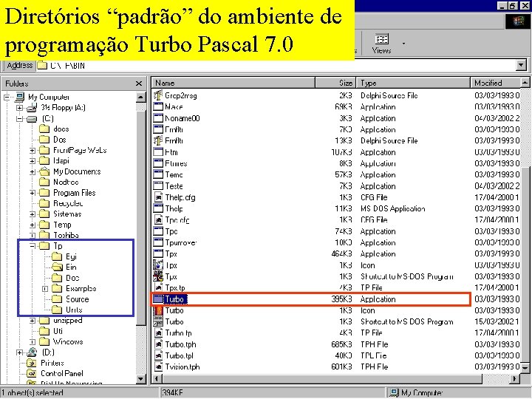This screenshot has width=532, height=399.
Task: Select the Make application icon
Action: pos(158,107)
